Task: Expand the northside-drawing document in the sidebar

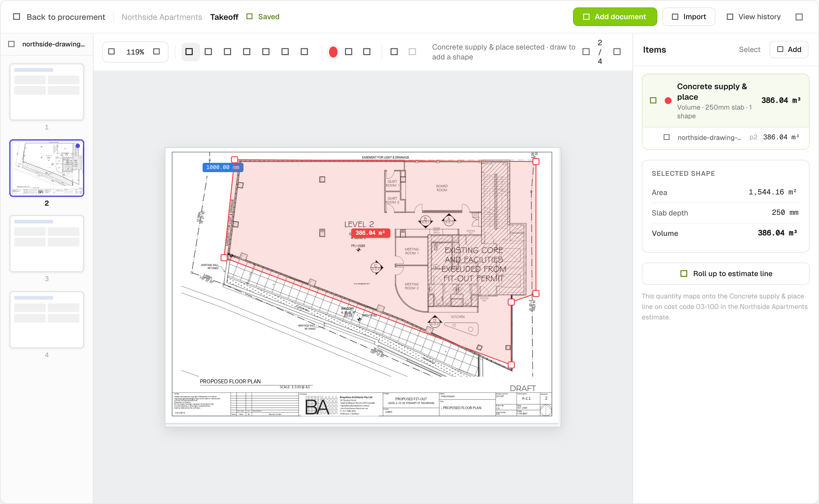Action: [x=11, y=44]
